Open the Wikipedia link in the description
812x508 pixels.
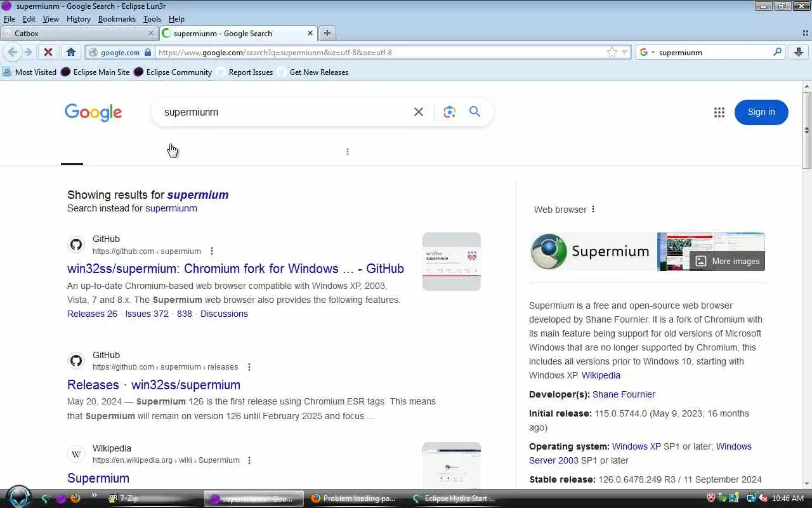[x=601, y=375]
